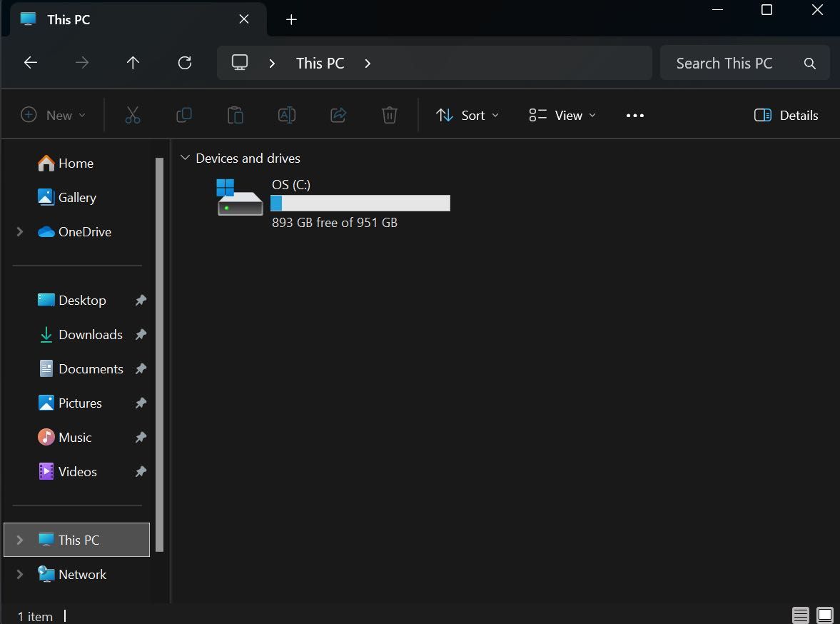The height and width of the screenshot is (624, 840).
Task: Click the search magnifier icon
Action: (x=809, y=64)
